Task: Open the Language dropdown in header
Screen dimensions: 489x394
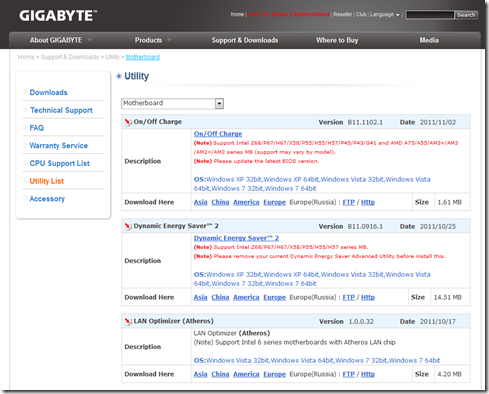Action: click(385, 15)
